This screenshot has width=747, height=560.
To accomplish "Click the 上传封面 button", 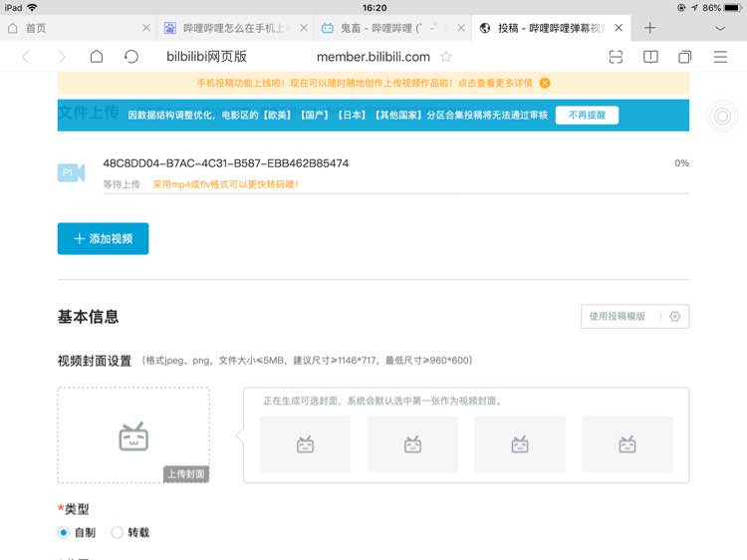I will coord(186,474).
